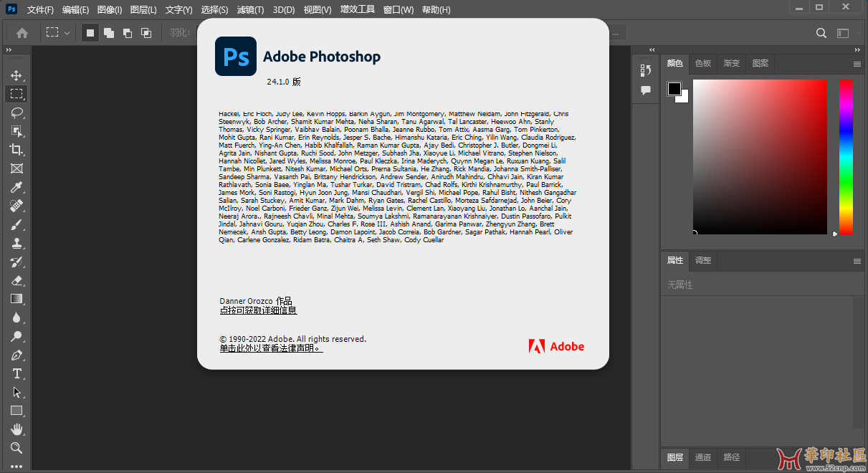The width and height of the screenshot is (868, 473).
Task: Select the Eraser tool
Action: click(x=16, y=280)
